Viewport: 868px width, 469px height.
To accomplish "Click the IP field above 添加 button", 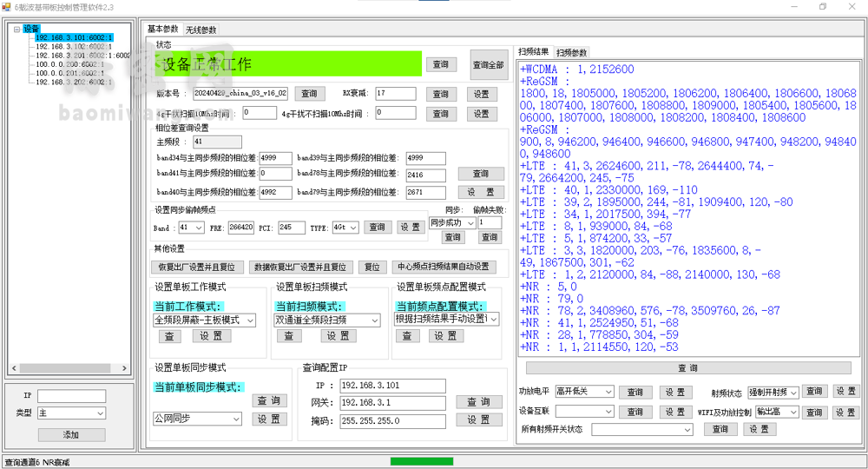I will point(70,397).
